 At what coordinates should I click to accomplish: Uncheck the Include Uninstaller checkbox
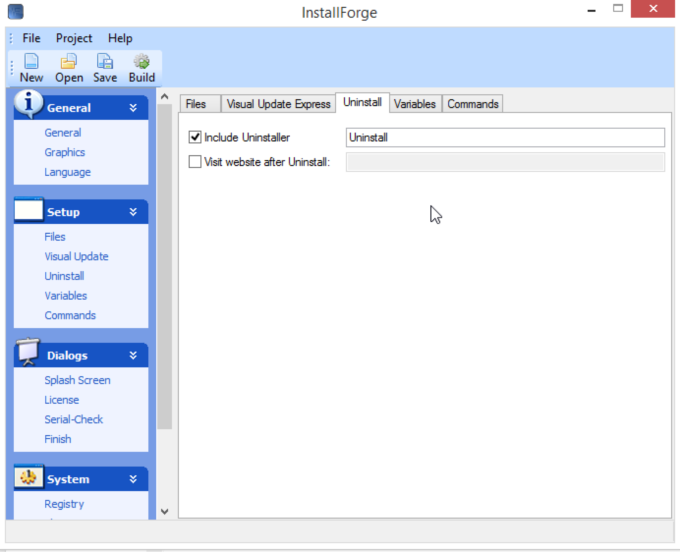[x=195, y=137]
